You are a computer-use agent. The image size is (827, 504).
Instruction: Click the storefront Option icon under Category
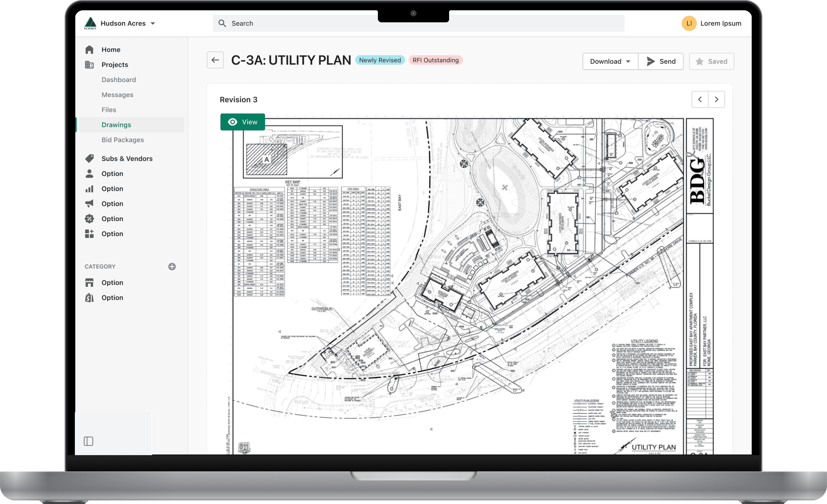89,282
